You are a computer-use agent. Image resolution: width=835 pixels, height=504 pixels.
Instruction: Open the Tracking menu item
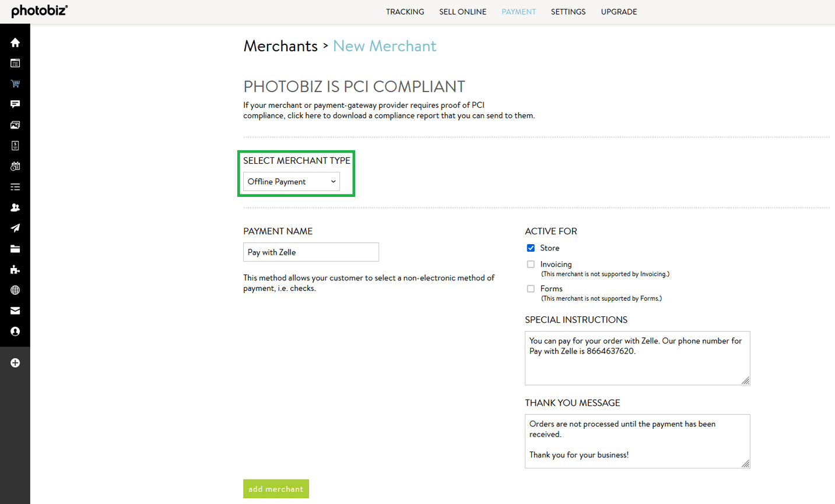[x=405, y=12]
